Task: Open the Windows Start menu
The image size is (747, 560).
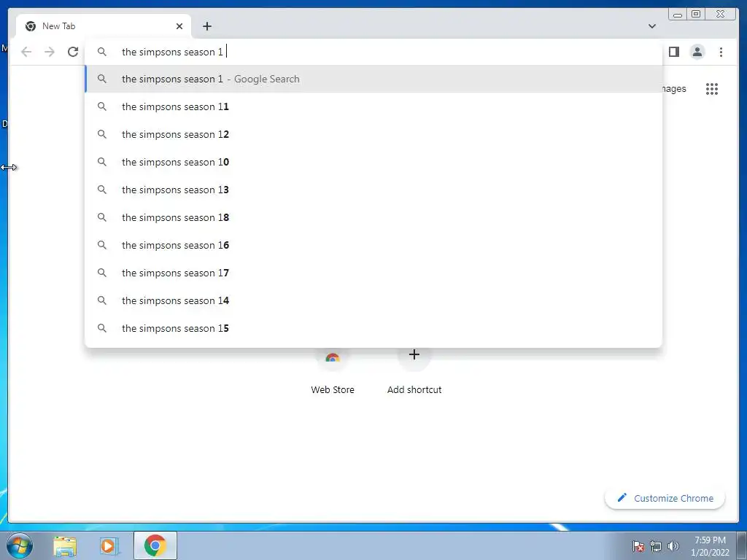Action: click(x=20, y=545)
